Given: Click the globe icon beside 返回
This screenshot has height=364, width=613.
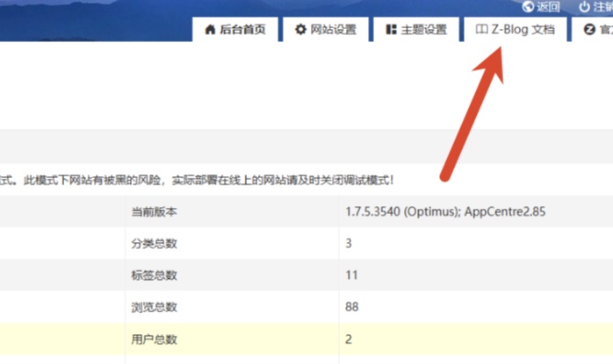Looking at the screenshot, I should click(528, 7).
